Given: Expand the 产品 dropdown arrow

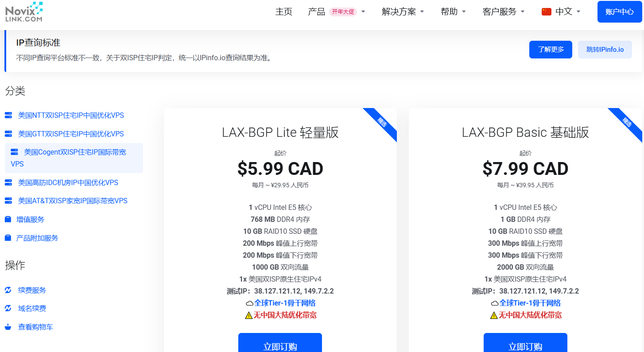Looking at the screenshot, I should [363, 12].
